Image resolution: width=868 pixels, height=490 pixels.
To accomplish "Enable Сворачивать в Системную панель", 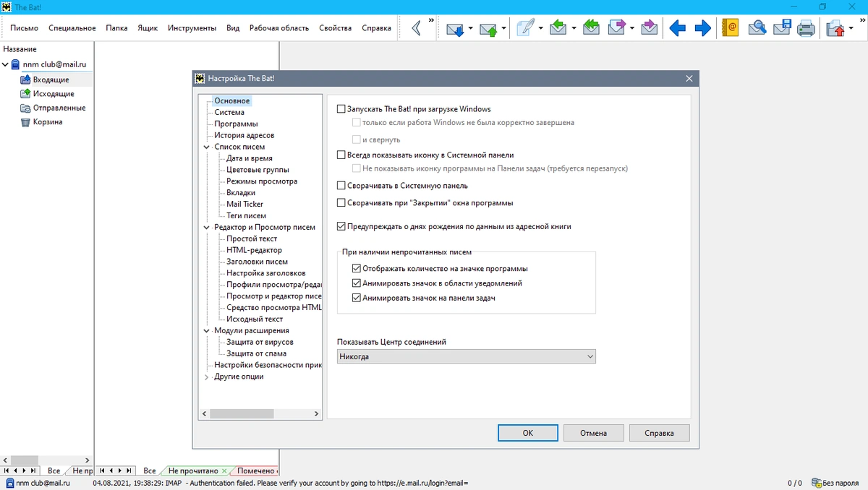I will (341, 186).
